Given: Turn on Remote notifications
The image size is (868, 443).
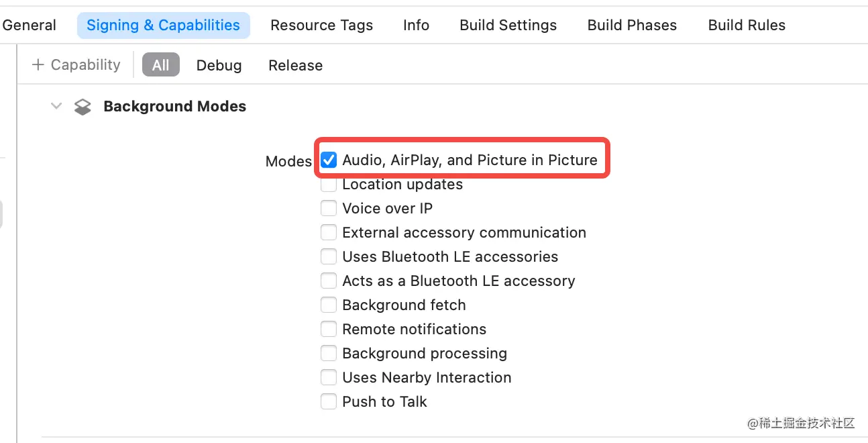Looking at the screenshot, I should tap(329, 329).
